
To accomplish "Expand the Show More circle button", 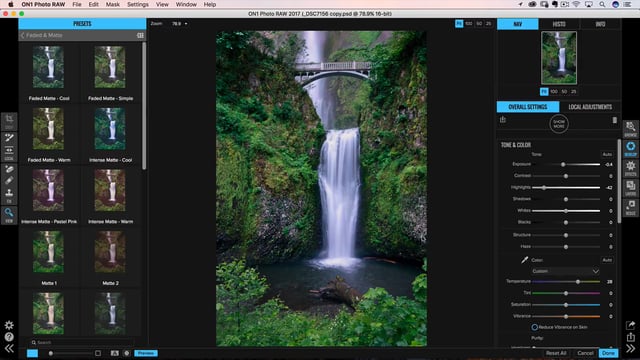I will point(559,124).
